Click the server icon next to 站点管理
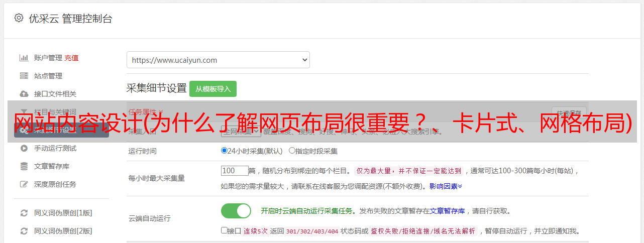This screenshot has width=644, height=243. point(24,76)
